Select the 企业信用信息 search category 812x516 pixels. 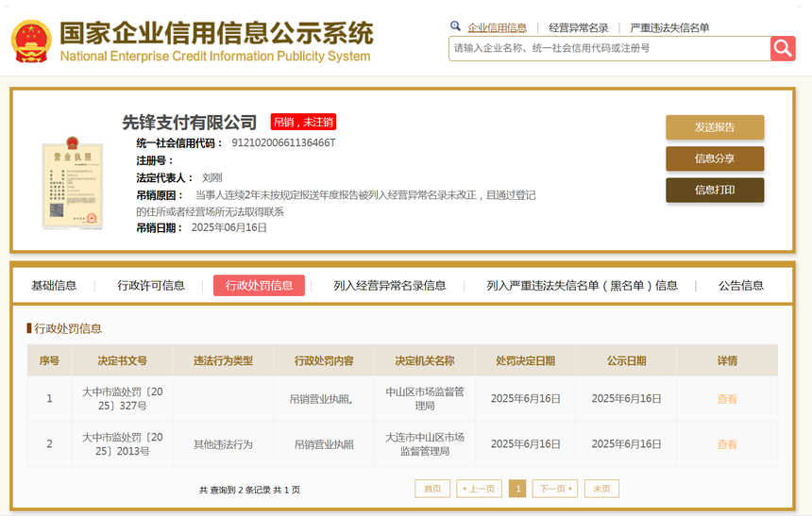point(497,27)
